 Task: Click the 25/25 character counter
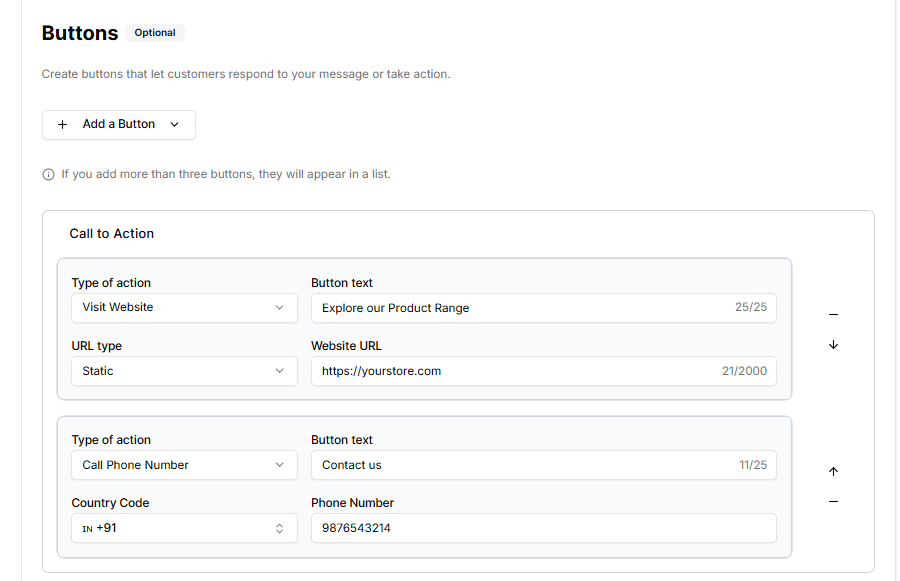[751, 307]
